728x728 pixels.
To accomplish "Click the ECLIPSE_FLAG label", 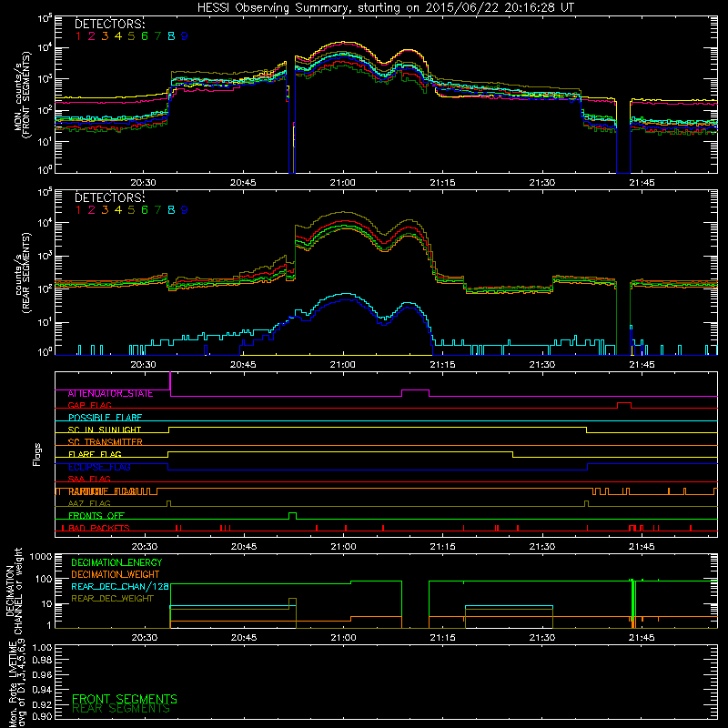I will 99,467.
